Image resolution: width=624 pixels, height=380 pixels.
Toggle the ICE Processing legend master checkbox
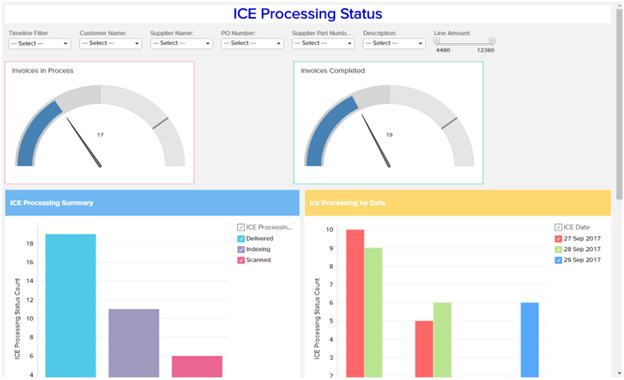[241, 227]
